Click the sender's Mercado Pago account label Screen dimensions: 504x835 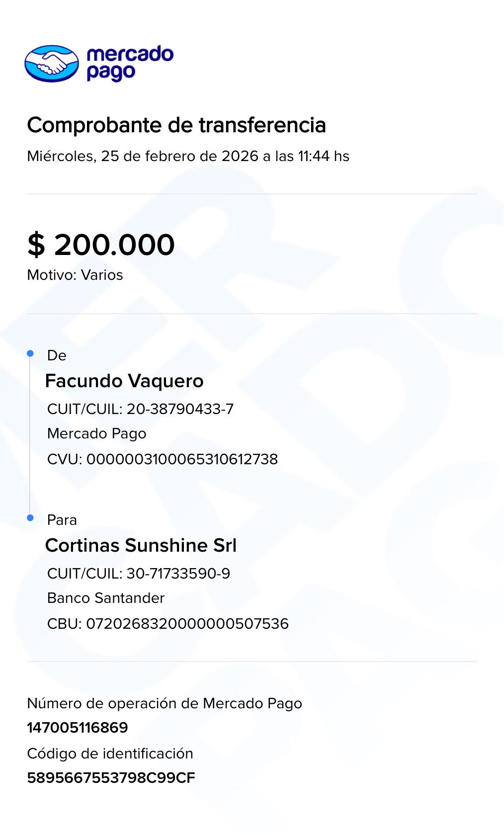(96, 433)
